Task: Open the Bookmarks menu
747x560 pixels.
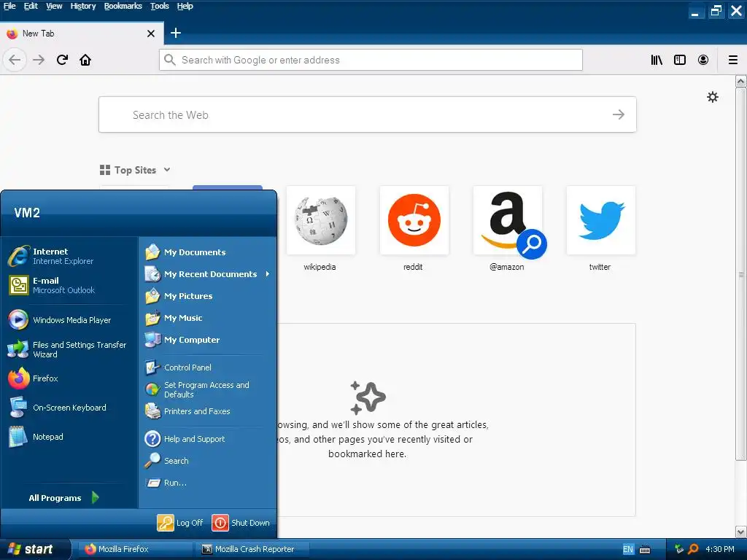Action: pos(123,6)
